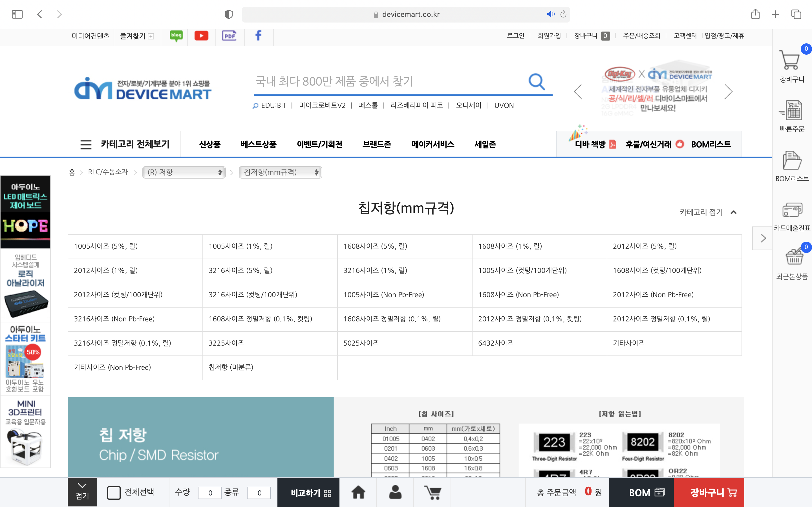Open the 베스트상품 menu item
This screenshot has width=812, height=507.
pyautogui.click(x=258, y=144)
